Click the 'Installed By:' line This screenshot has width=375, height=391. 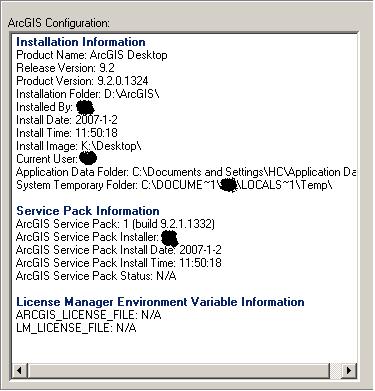tap(55, 107)
